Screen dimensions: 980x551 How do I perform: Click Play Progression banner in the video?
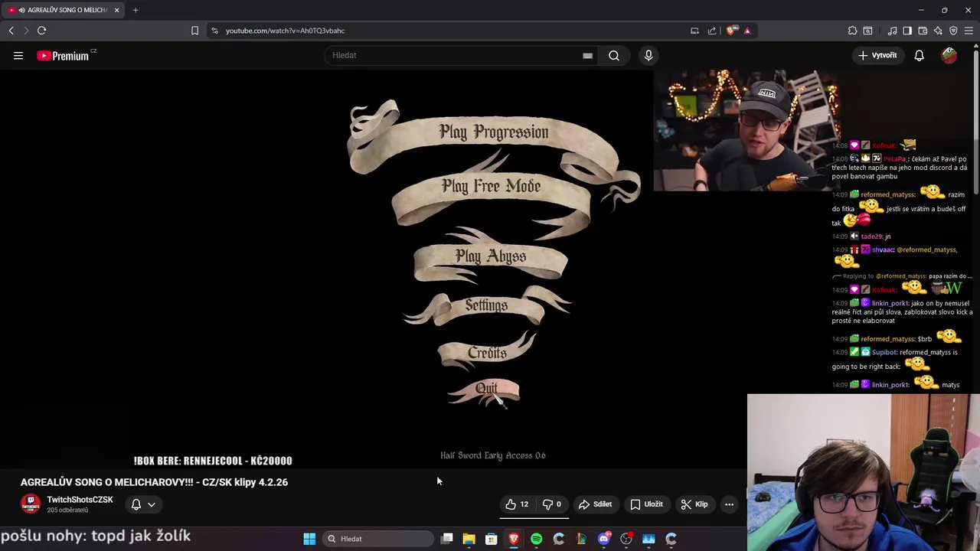[494, 132]
